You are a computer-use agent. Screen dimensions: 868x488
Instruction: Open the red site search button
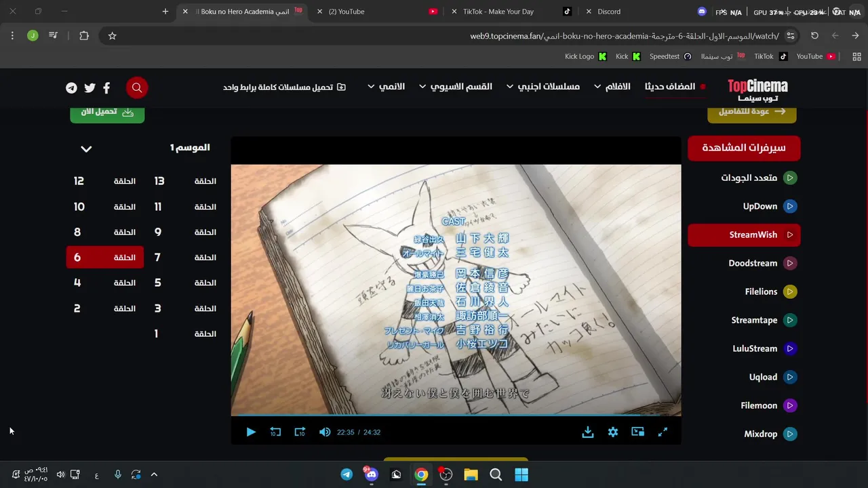coord(137,87)
